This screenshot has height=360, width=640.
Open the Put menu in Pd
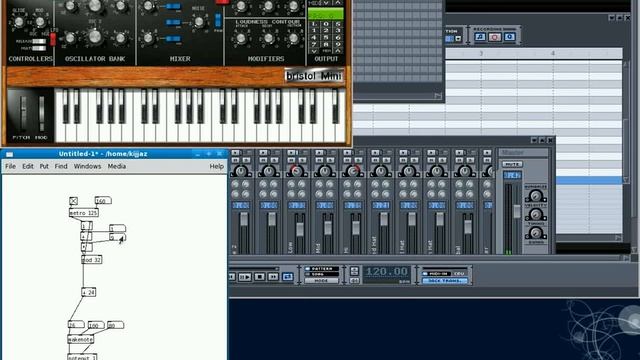44,166
